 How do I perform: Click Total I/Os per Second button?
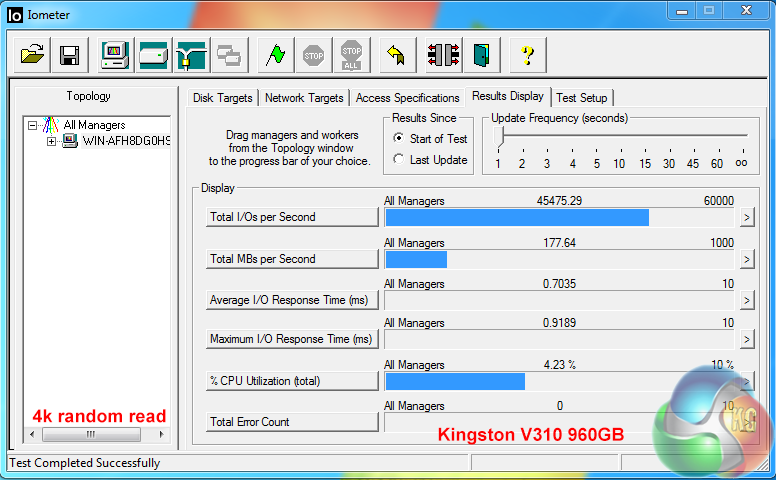pyautogui.click(x=292, y=217)
